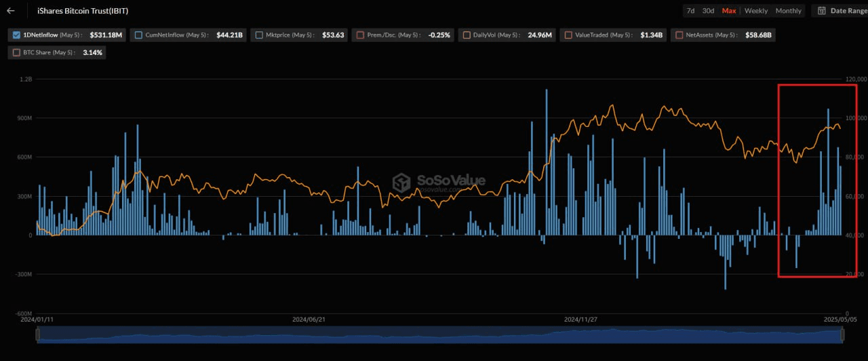This screenshot has height=361, width=868.
Task: Switch to Weekly aggregation
Action: tap(756, 11)
